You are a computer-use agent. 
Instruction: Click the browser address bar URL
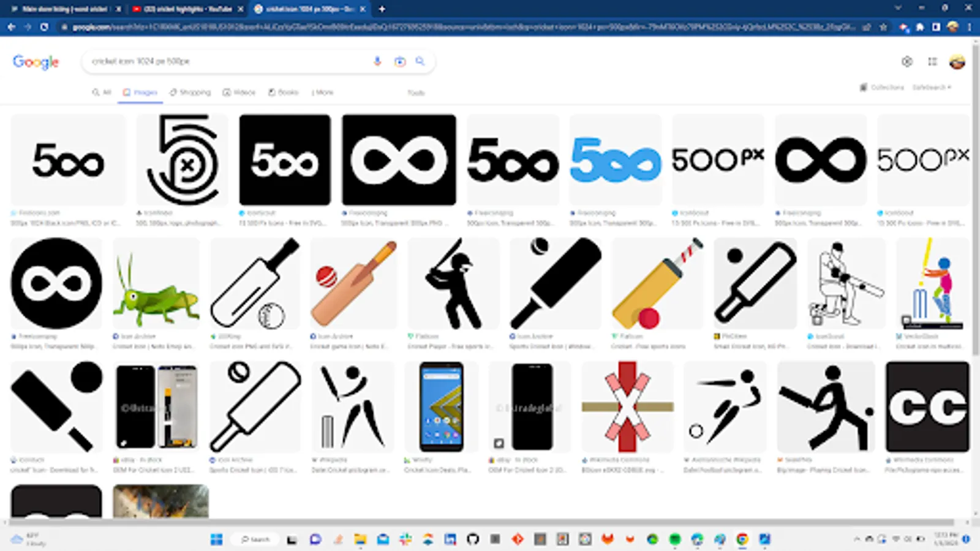point(464,27)
